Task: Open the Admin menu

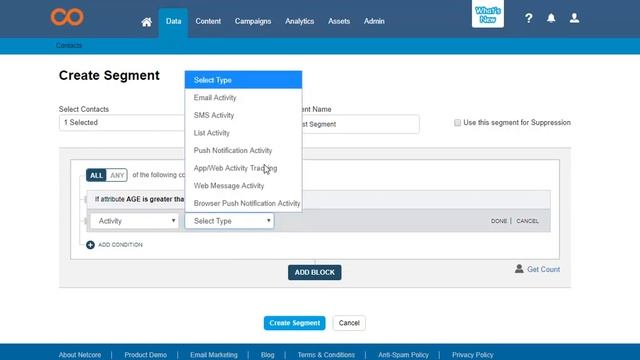Action: [x=374, y=21]
